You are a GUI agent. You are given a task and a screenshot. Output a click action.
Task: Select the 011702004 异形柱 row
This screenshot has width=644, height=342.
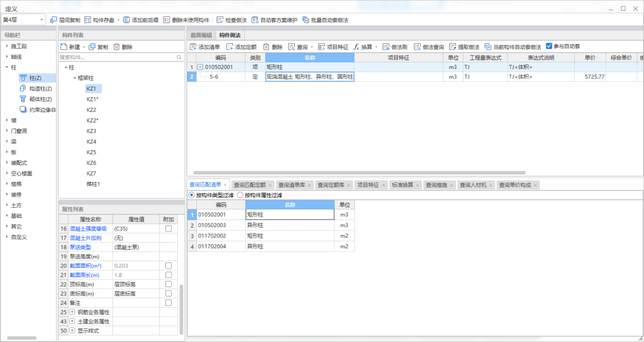(271, 246)
